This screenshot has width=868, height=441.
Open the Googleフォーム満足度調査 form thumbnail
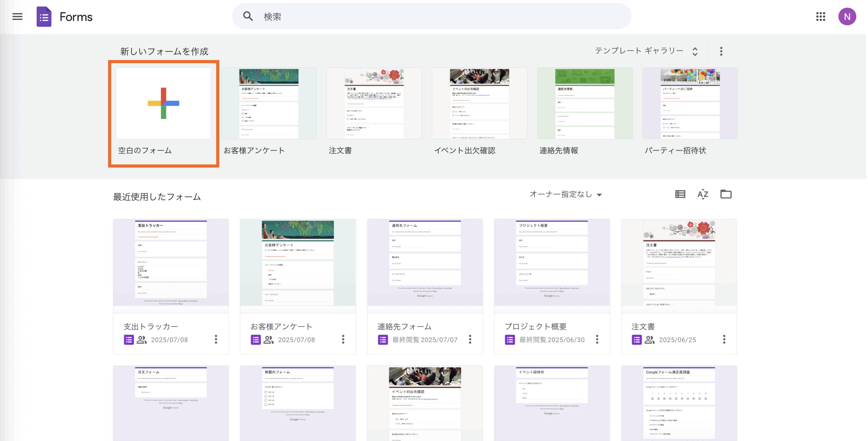679,403
